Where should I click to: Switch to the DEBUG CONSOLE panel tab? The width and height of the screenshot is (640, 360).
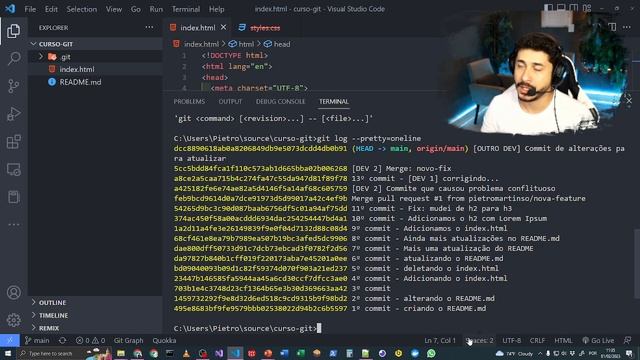tap(280, 101)
